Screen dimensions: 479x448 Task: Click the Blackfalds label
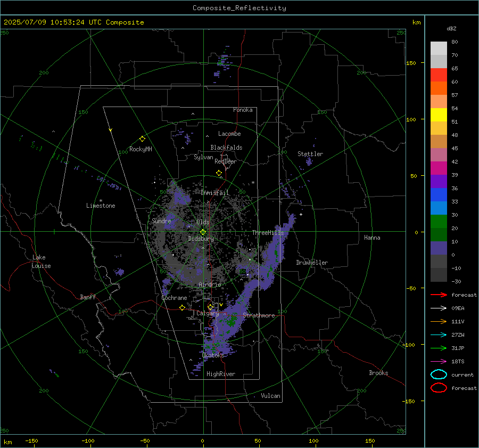(226, 148)
